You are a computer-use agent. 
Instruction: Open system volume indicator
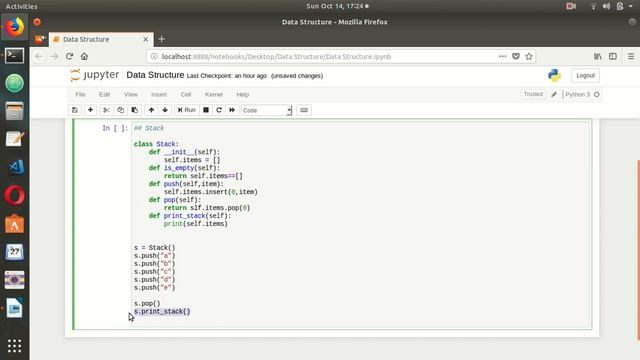tap(607, 6)
